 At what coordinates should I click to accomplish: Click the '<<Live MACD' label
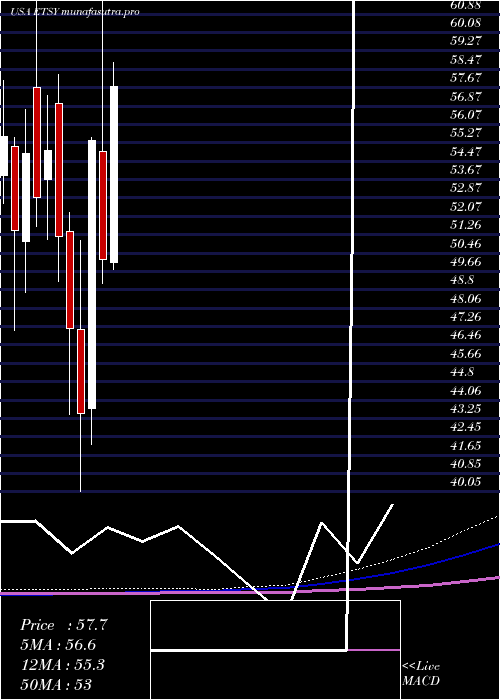421,674
